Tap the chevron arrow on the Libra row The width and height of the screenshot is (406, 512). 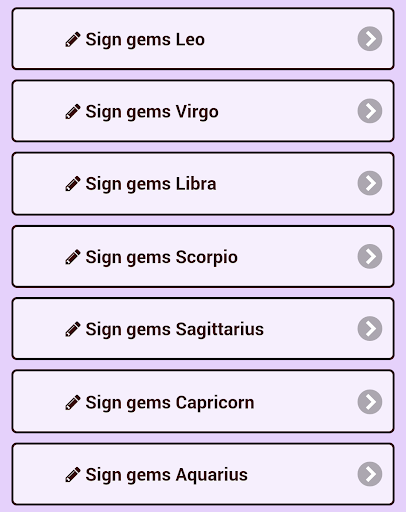click(x=370, y=183)
